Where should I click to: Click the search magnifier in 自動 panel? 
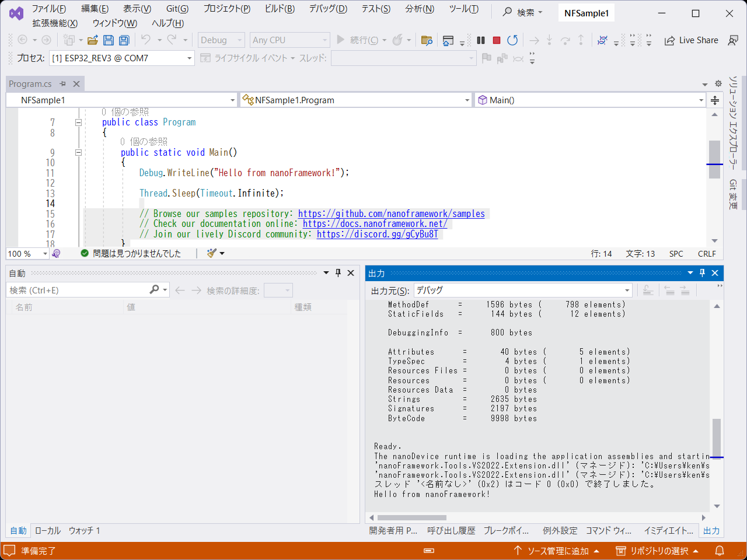[154, 290]
